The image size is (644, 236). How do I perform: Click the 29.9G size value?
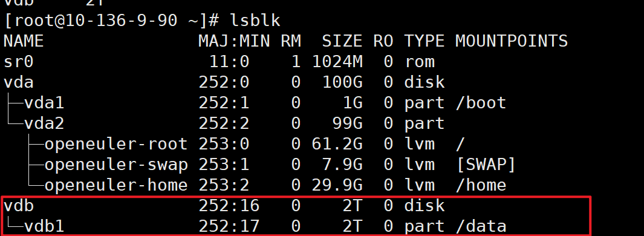(337, 185)
